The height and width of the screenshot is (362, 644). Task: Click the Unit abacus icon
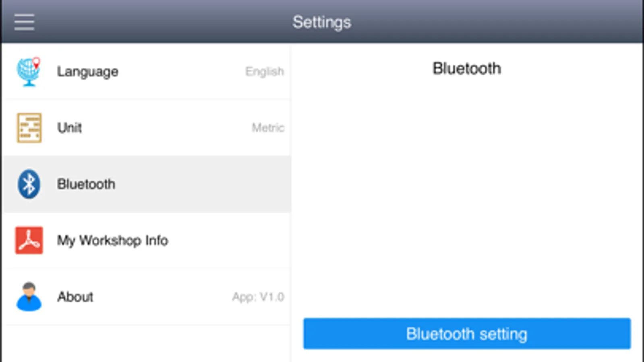coord(29,128)
